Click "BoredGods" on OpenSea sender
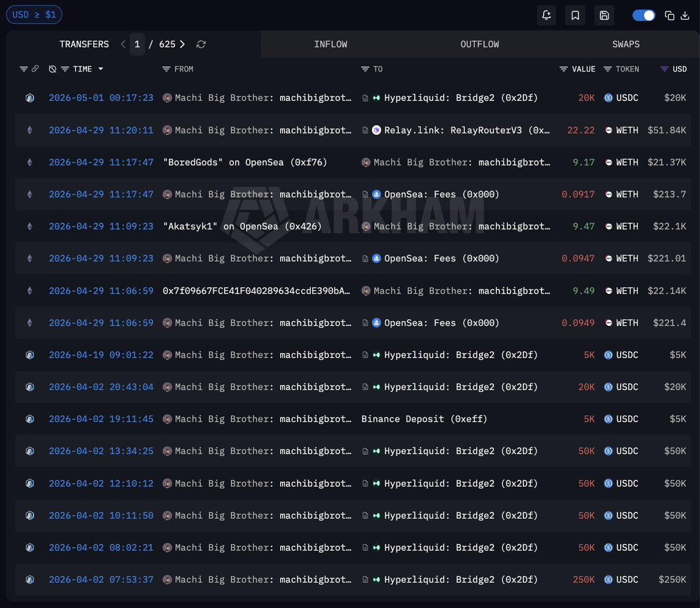The width and height of the screenshot is (700, 608). pos(245,162)
